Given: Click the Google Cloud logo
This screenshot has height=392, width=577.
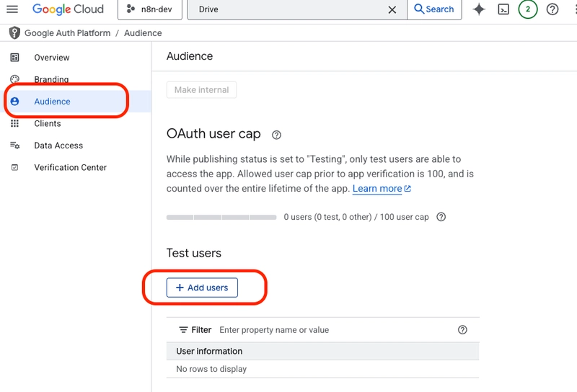Looking at the screenshot, I should [68, 9].
